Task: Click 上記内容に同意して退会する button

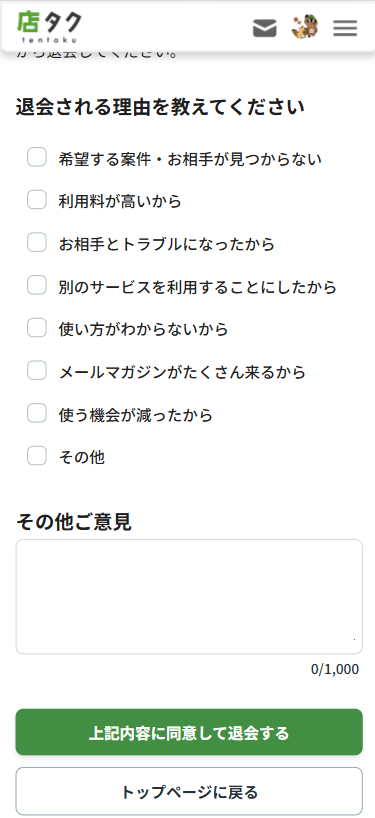Action: pos(189,732)
